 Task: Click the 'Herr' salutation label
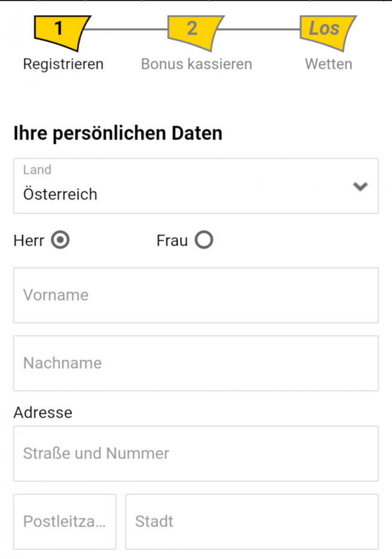pyautogui.click(x=28, y=240)
